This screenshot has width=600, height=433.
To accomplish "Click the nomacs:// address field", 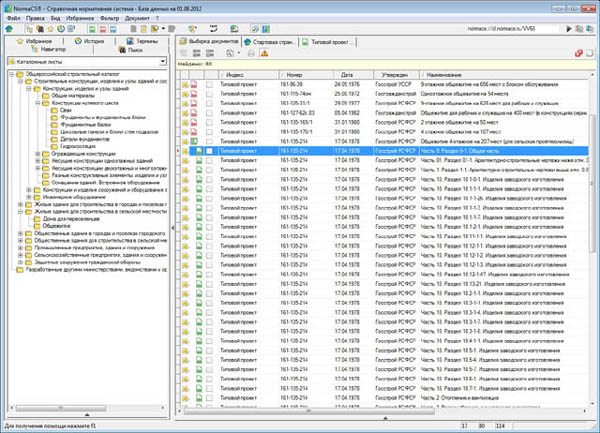I will [x=514, y=29].
